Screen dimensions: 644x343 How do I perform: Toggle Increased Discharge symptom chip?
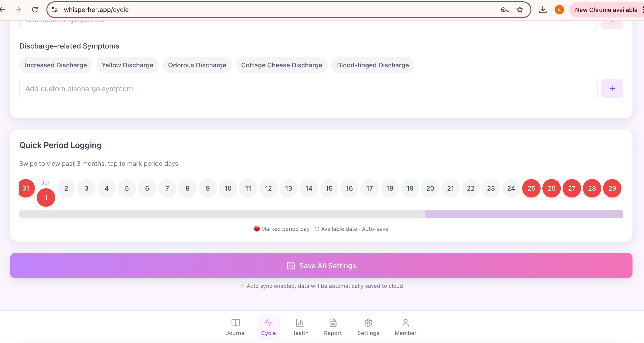click(56, 65)
